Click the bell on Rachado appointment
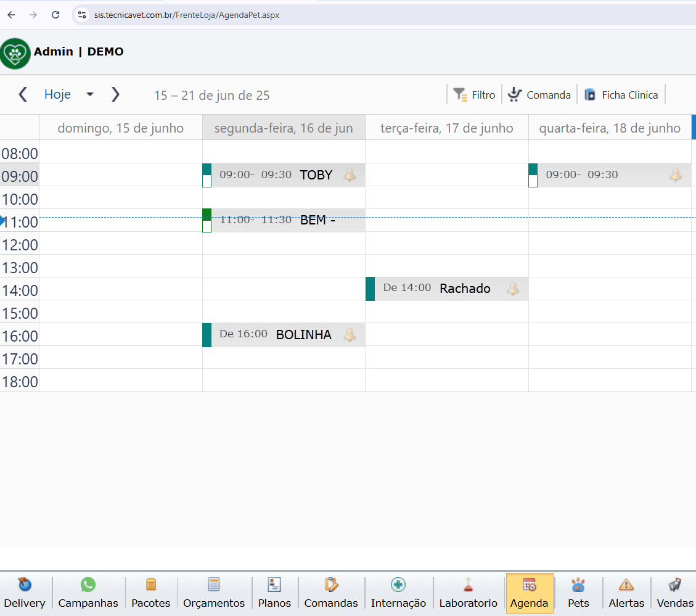The height and width of the screenshot is (616, 696). click(x=513, y=289)
